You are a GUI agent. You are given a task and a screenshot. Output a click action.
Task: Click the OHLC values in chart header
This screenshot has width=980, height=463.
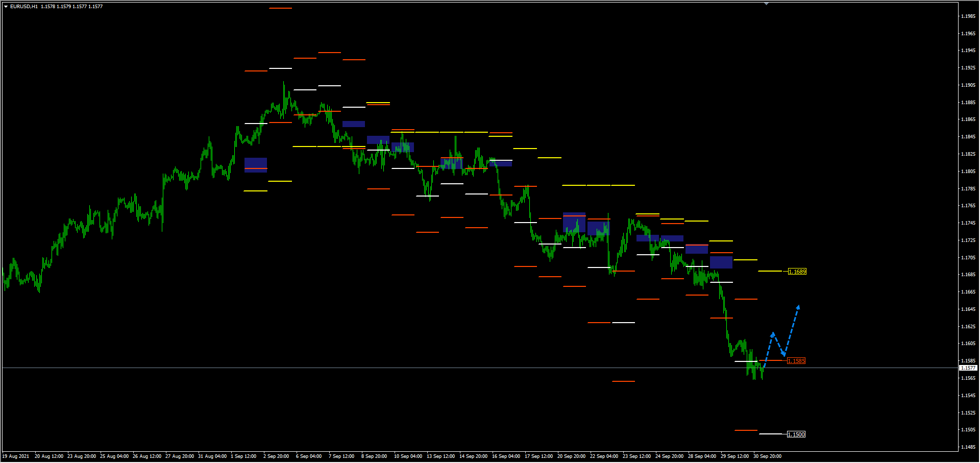(71, 7)
